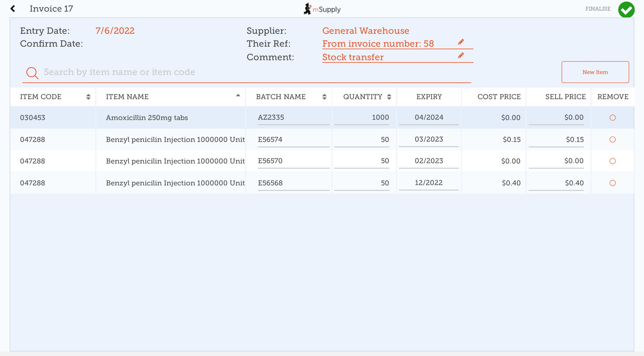Click pencil icon beside Comment field
Viewport: 644px width, 356px height.
pyautogui.click(x=461, y=56)
